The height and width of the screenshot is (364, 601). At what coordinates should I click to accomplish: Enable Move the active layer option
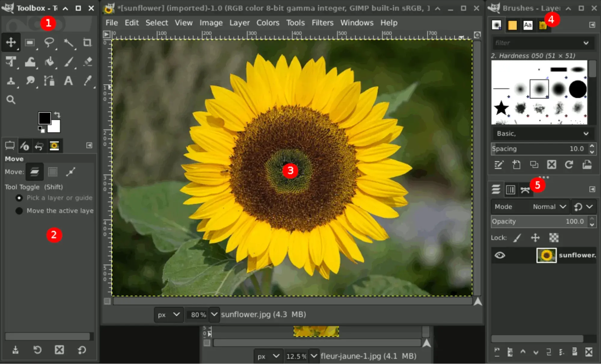[19, 211]
